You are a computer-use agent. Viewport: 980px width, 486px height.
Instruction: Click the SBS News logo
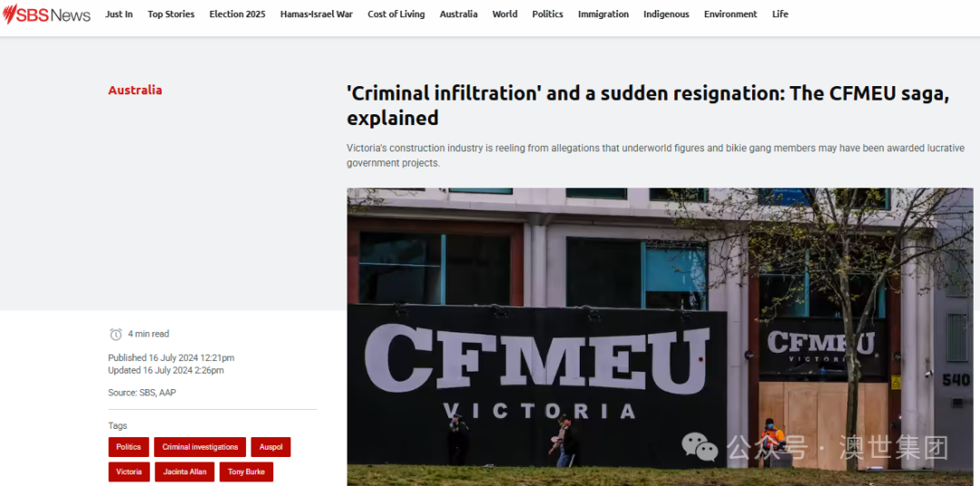pyautogui.click(x=46, y=15)
